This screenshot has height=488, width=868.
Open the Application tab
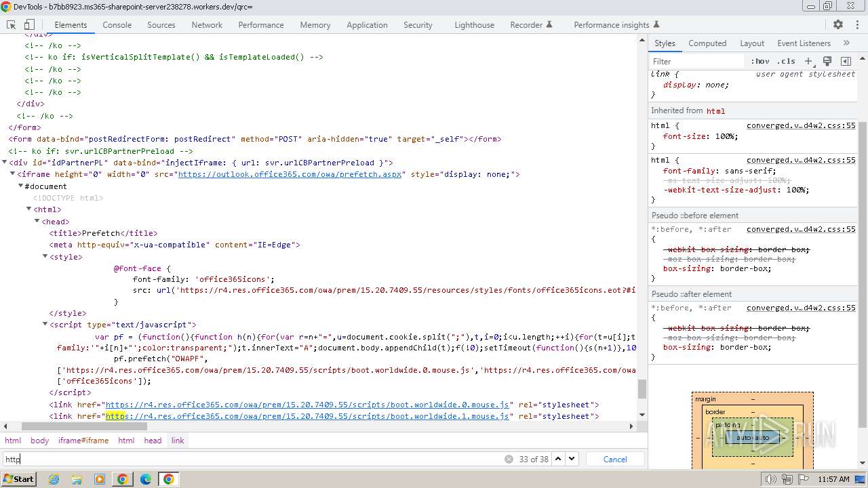pos(367,24)
